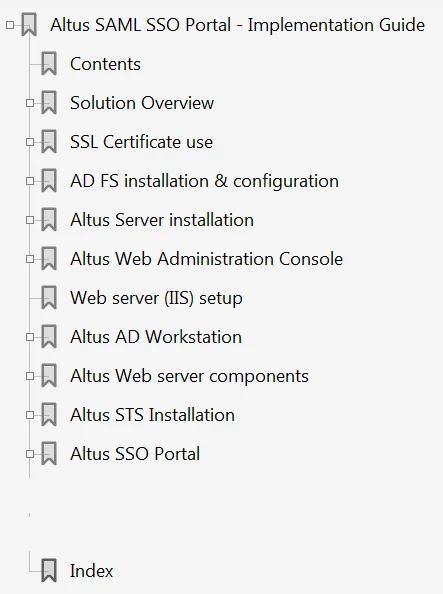Expand the AD FS installation & configuration node

click(x=30, y=181)
